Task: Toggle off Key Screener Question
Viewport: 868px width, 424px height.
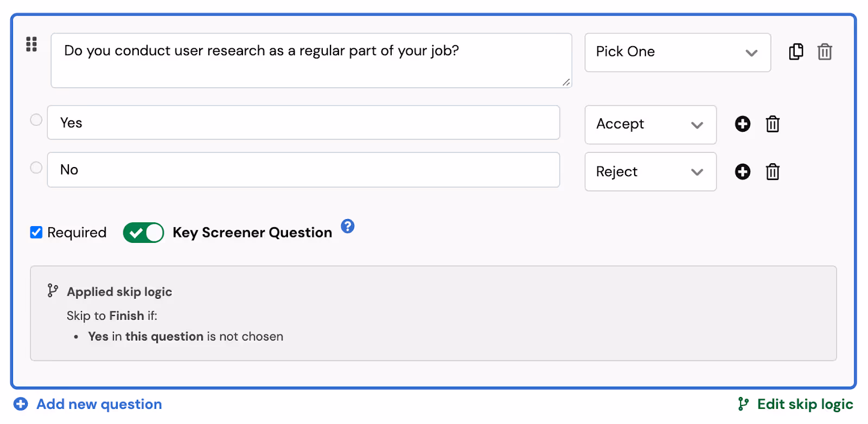Action: click(143, 232)
